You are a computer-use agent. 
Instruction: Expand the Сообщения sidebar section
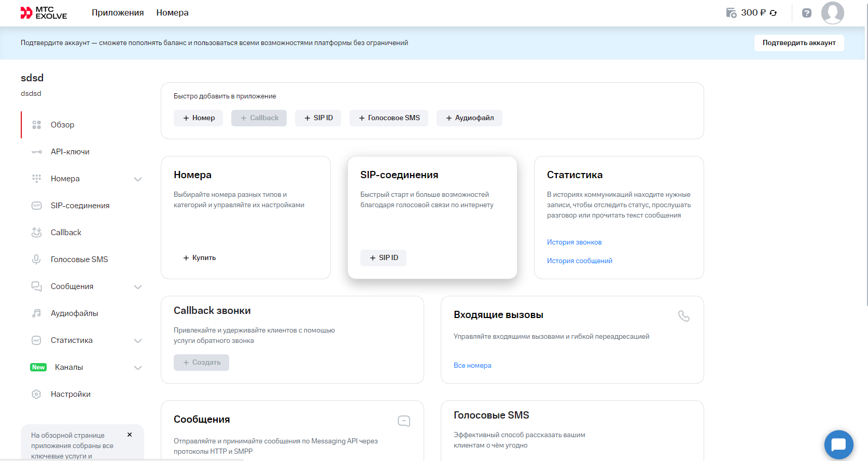click(138, 287)
